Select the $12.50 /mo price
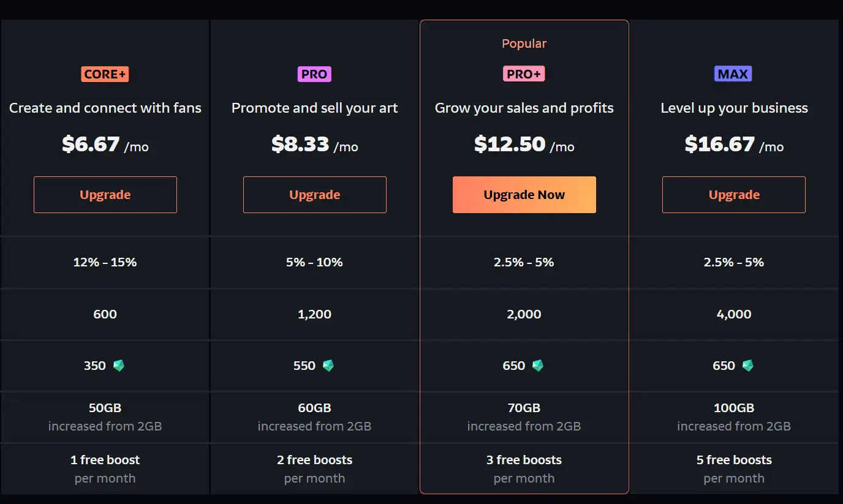This screenshot has height=504, width=843. (x=524, y=145)
